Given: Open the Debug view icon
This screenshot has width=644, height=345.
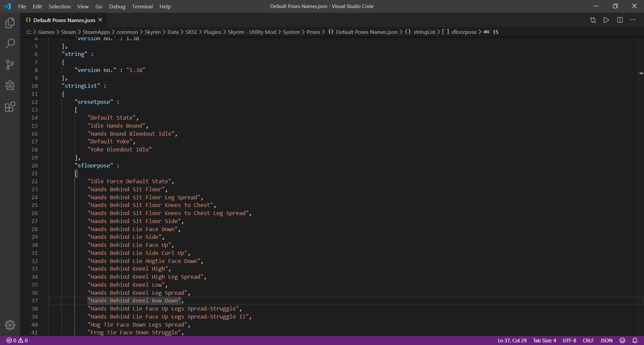Looking at the screenshot, I should [x=10, y=86].
